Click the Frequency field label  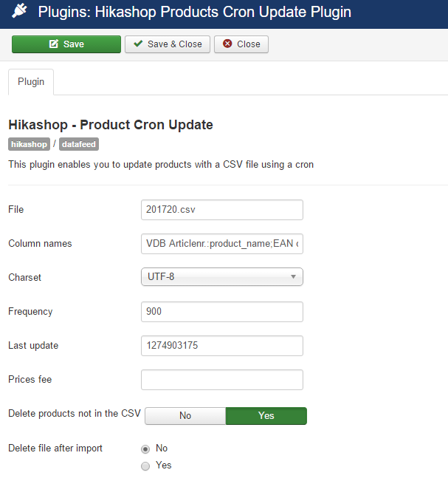(30, 312)
